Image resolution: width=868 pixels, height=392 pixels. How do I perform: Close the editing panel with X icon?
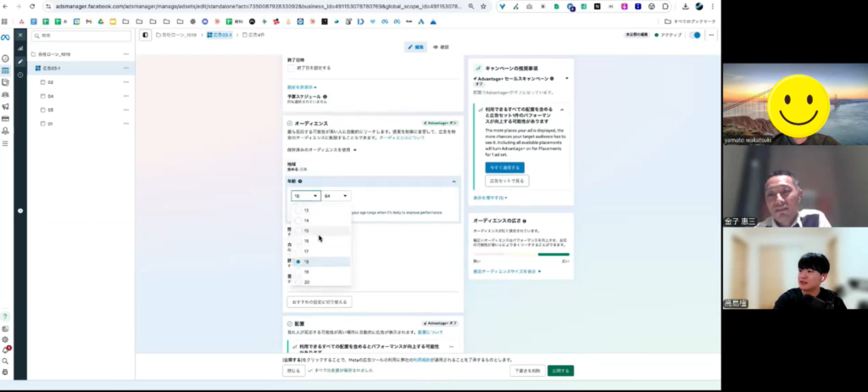pos(20,36)
